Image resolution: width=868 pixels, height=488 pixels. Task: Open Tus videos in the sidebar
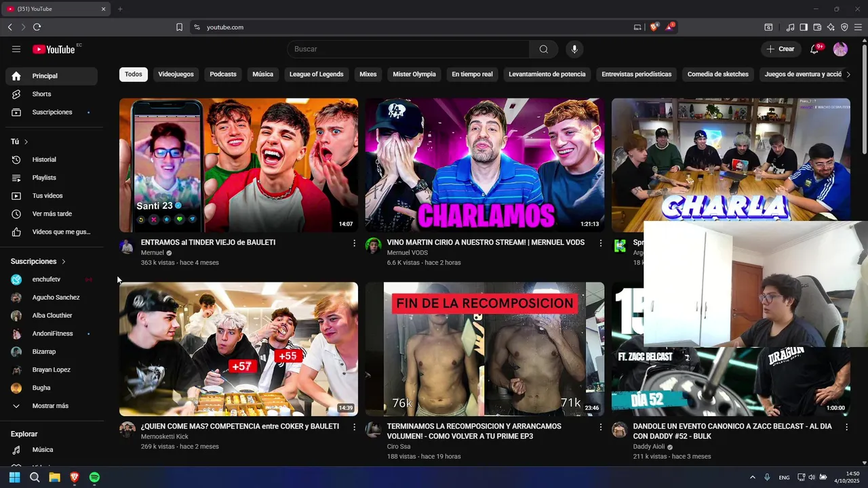point(52,196)
